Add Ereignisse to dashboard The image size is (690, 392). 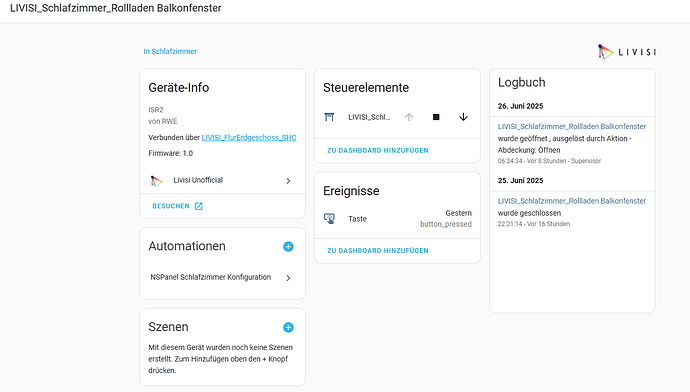pos(378,250)
